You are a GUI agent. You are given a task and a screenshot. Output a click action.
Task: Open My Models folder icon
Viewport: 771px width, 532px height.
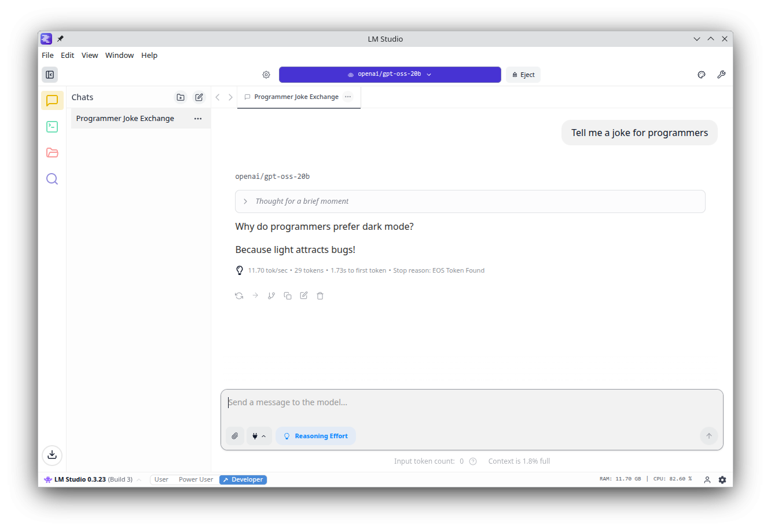[x=52, y=153]
